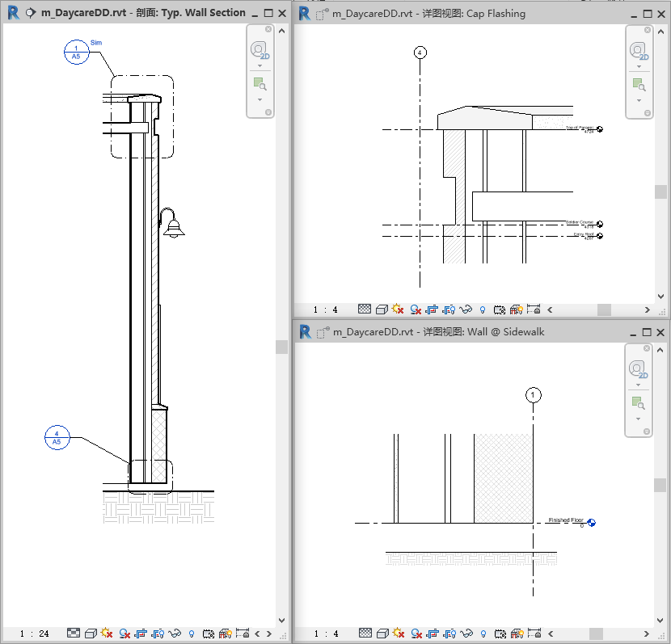Toggle Crop View in Cap Flashing view
The image size is (671, 644).
[432, 309]
